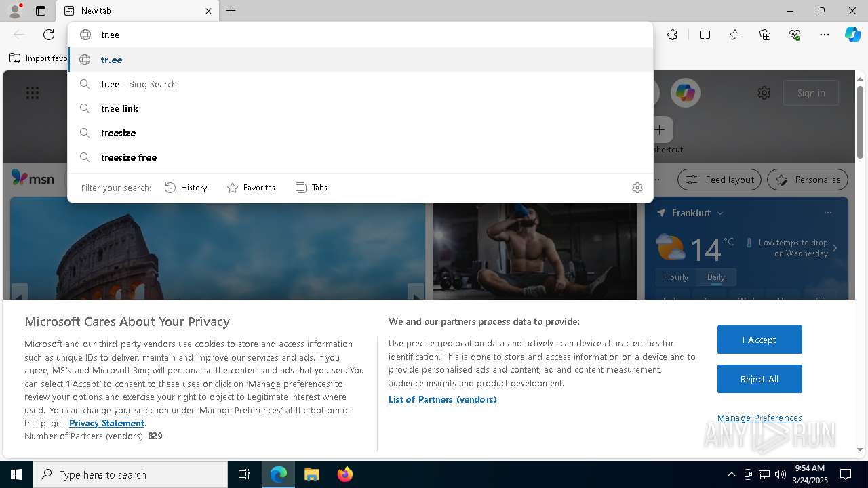This screenshot has height=488, width=868.
Task: Select the tr.ee site suggestion
Action: click(x=360, y=60)
